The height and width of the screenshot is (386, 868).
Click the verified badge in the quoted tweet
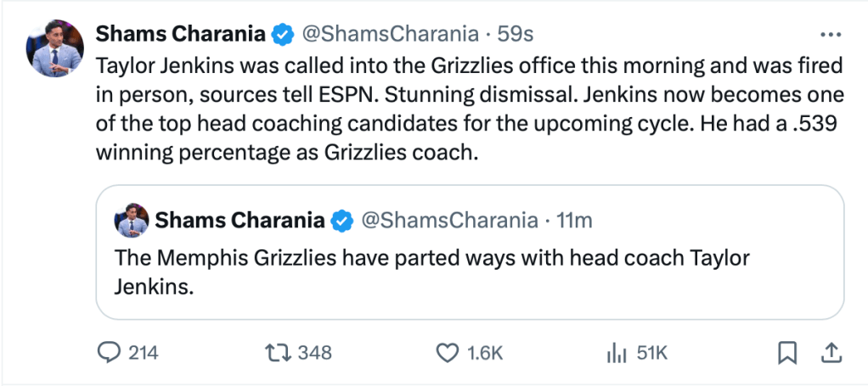coord(341,221)
